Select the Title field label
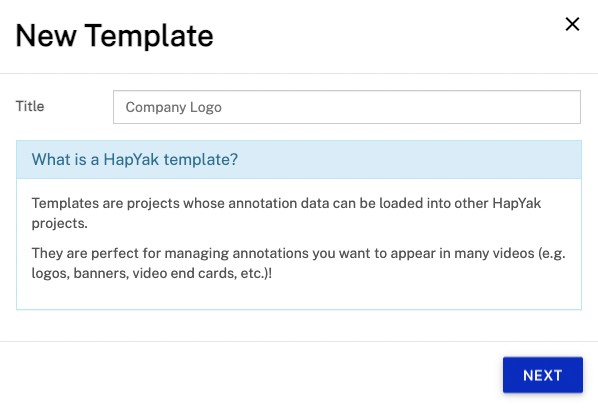The width and height of the screenshot is (598, 408). coord(30,106)
